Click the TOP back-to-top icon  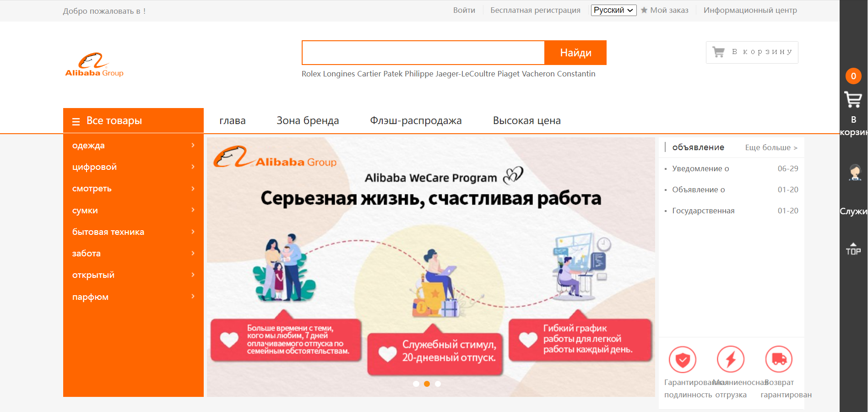(x=853, y=249)
